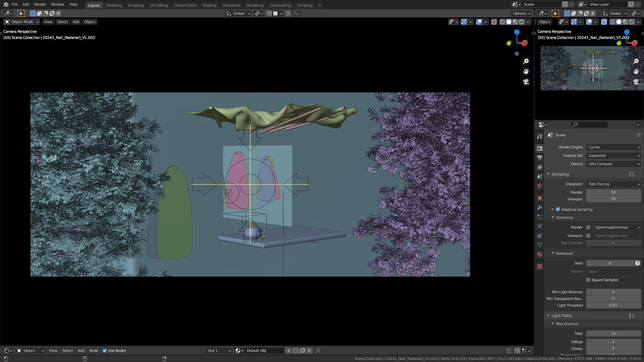Pin the properties editor Scene context
The width and height of the screenshot is (644, 362).
(638, 135)
